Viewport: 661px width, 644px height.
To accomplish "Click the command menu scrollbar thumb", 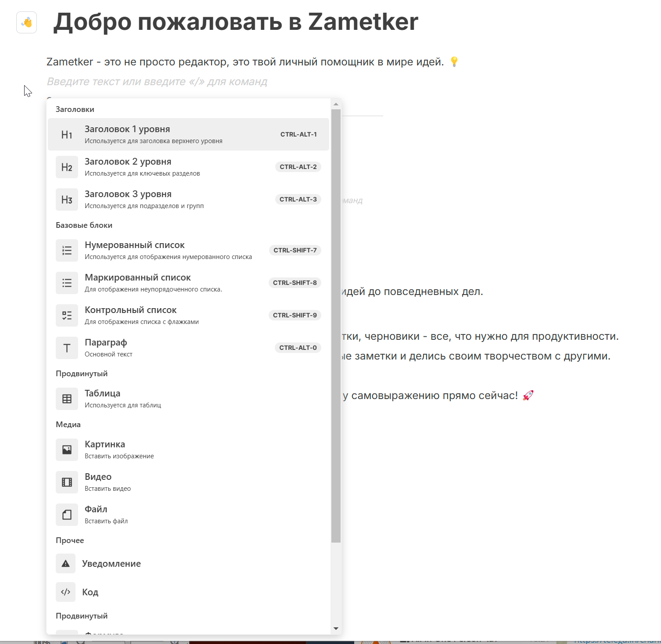I will (x=336, y=326).
